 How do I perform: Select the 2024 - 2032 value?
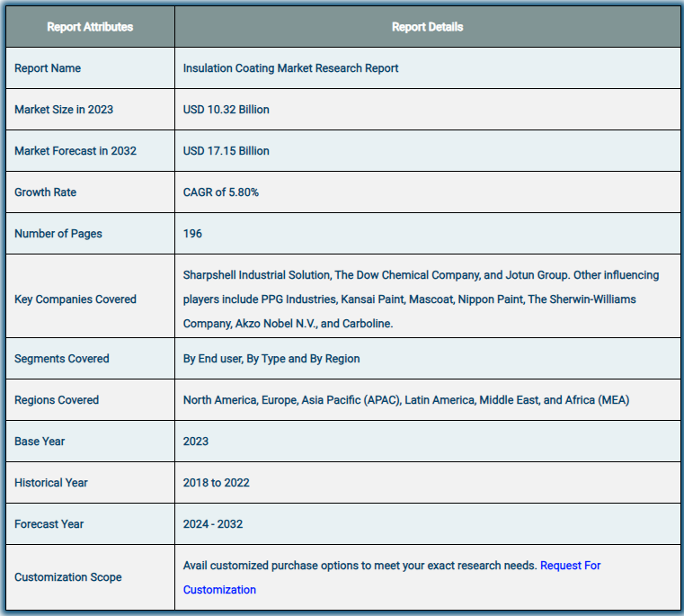(212, 525)
